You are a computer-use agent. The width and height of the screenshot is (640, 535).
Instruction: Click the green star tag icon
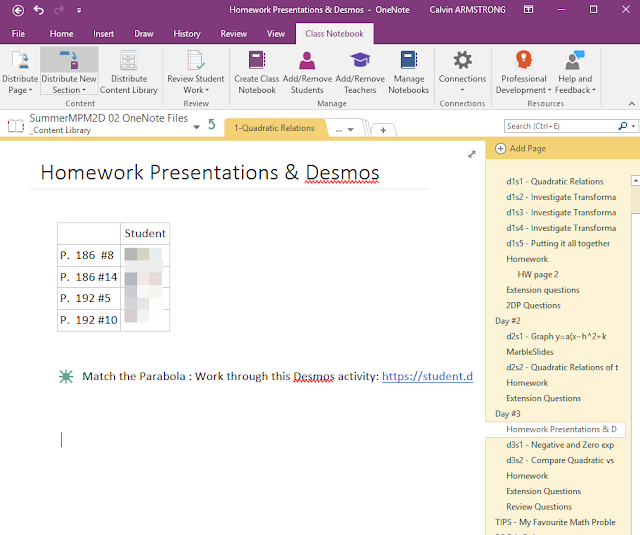tap(66, 376)
